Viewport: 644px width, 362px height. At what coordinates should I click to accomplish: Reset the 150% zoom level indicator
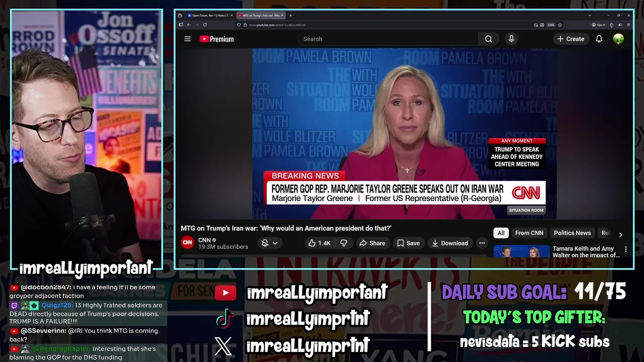pyautogui.click(x=551, y=25)
